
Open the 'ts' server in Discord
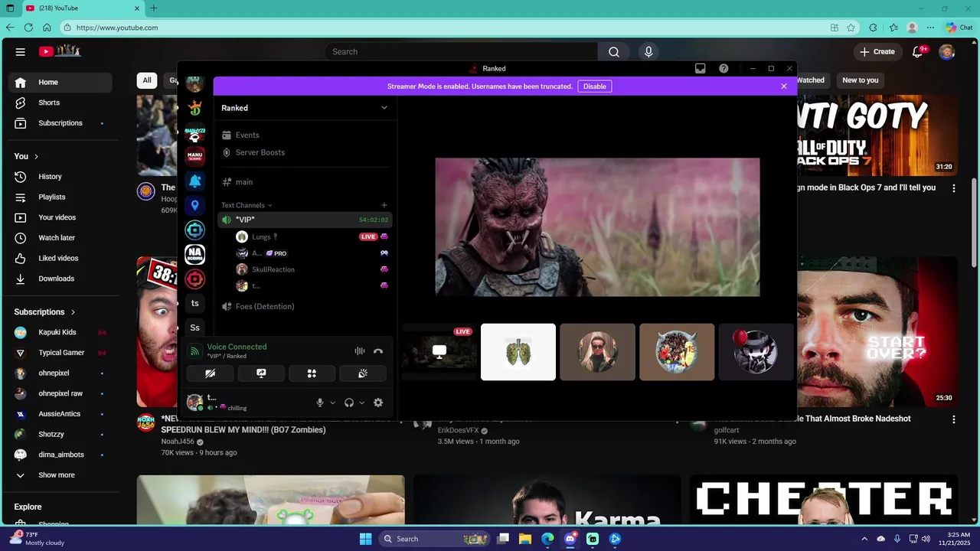click(195, 303)
